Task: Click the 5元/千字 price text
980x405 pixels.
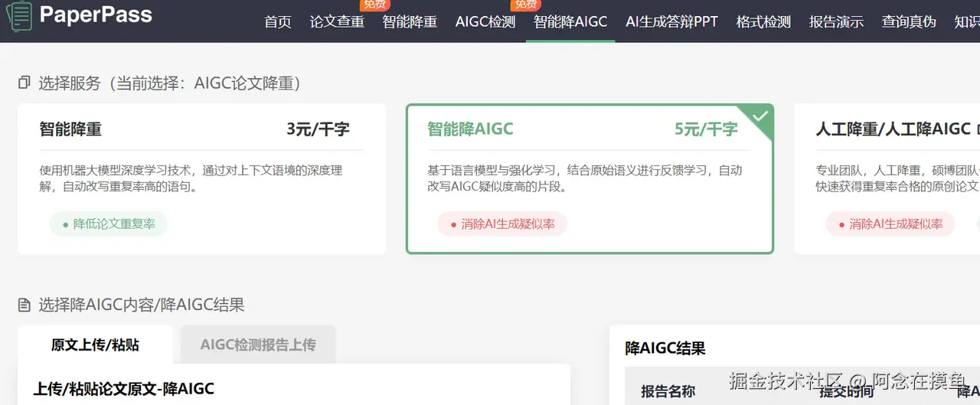Action: tap(706, 129)
